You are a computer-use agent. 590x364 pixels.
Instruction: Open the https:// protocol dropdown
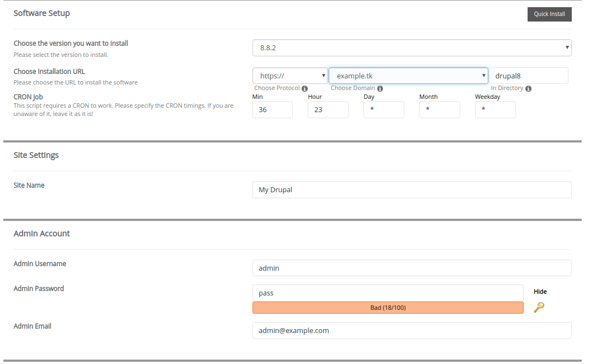[289, 76]
